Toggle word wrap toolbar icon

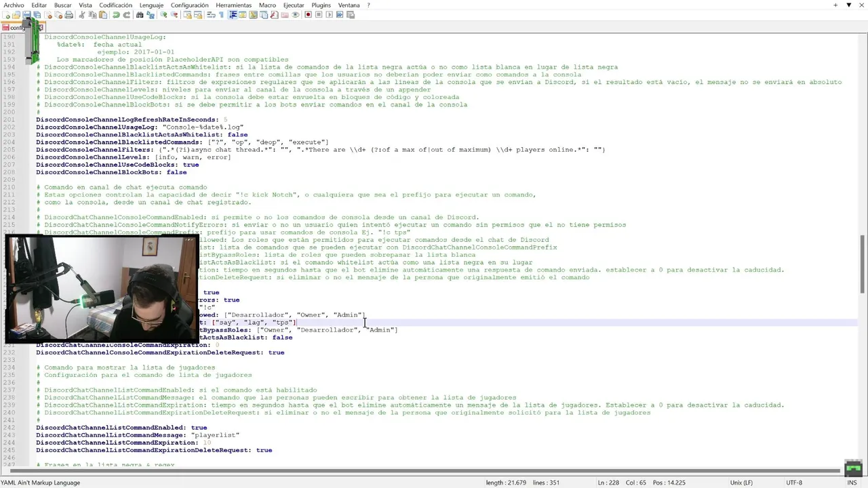point(211,14)
